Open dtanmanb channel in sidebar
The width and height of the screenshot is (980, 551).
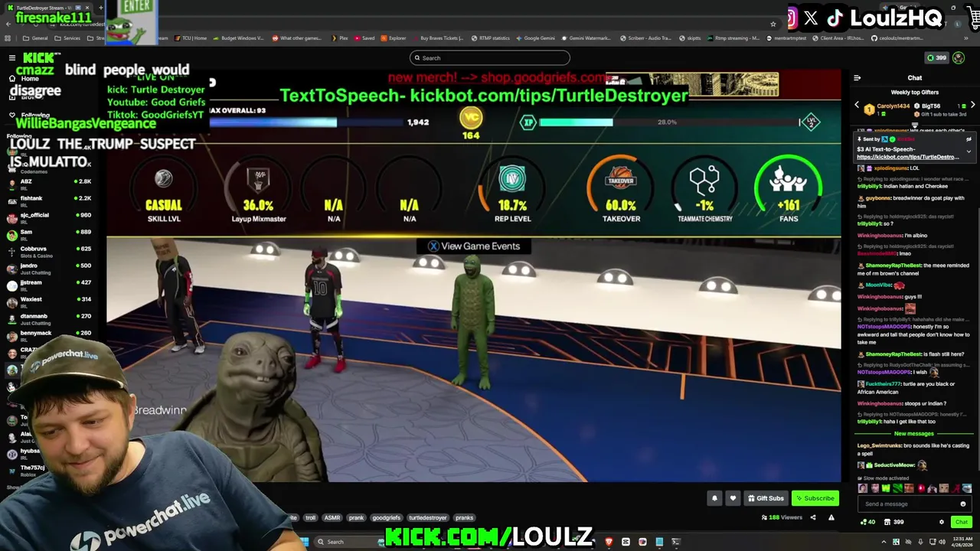click(50, 319)
